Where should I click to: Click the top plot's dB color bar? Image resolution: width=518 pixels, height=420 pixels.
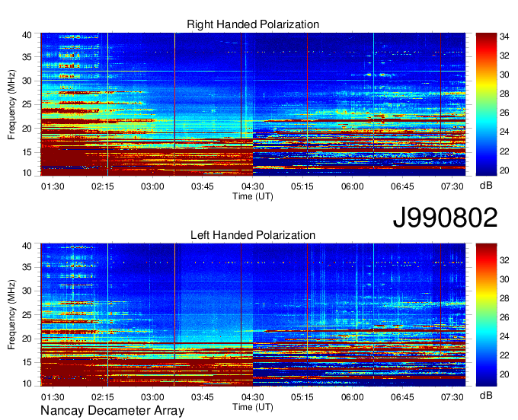486,104
